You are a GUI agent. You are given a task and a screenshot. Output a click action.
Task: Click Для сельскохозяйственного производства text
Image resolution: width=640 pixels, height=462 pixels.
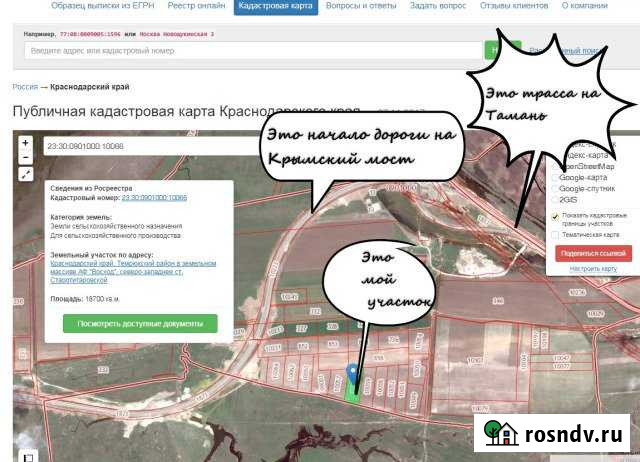[x=116, y=236]
